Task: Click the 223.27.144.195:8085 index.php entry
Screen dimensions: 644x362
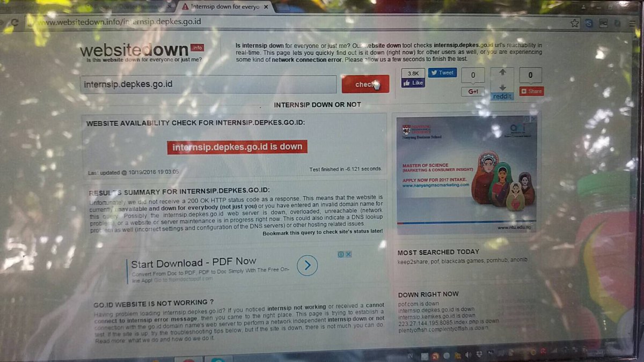Action: click(448, 322)
